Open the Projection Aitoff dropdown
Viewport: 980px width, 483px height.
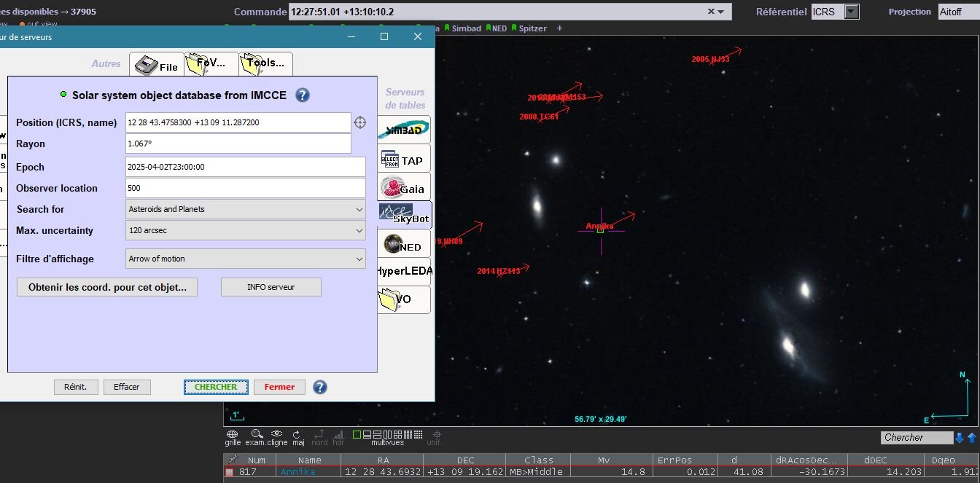point(958,12)
